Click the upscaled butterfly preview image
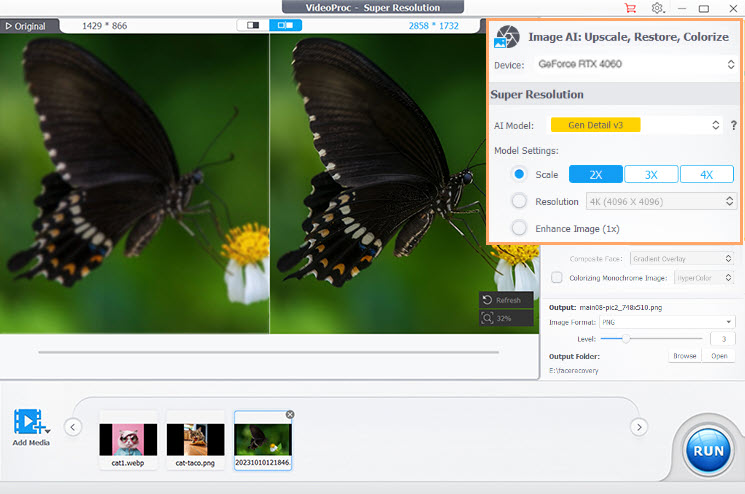Image resolution: width=745 pixels, height=494 pixels. point(404,183)
